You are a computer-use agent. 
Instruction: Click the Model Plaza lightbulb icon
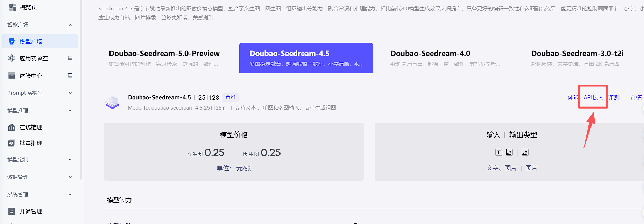tap(12, 41)
